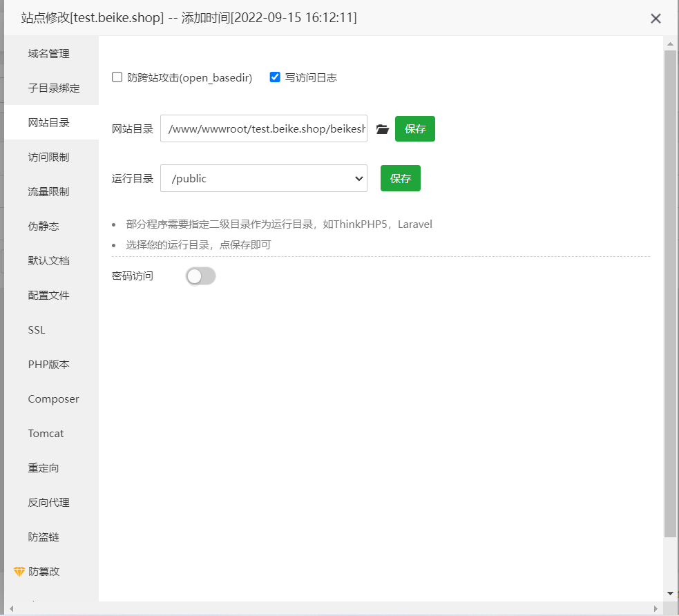Viewport: 679px width, 616px height.
Task: Click the 密码访问 label text
Action: coord(133,276)
